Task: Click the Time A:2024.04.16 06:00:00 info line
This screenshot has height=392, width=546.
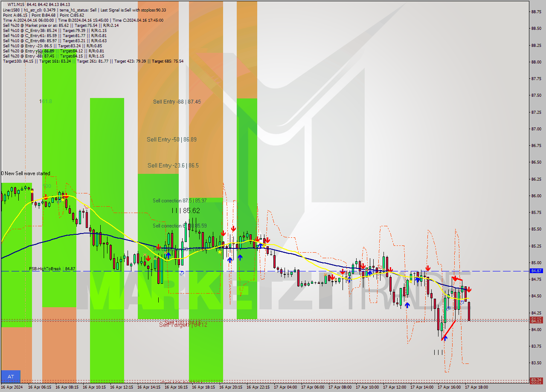Action: click(83, 20)
